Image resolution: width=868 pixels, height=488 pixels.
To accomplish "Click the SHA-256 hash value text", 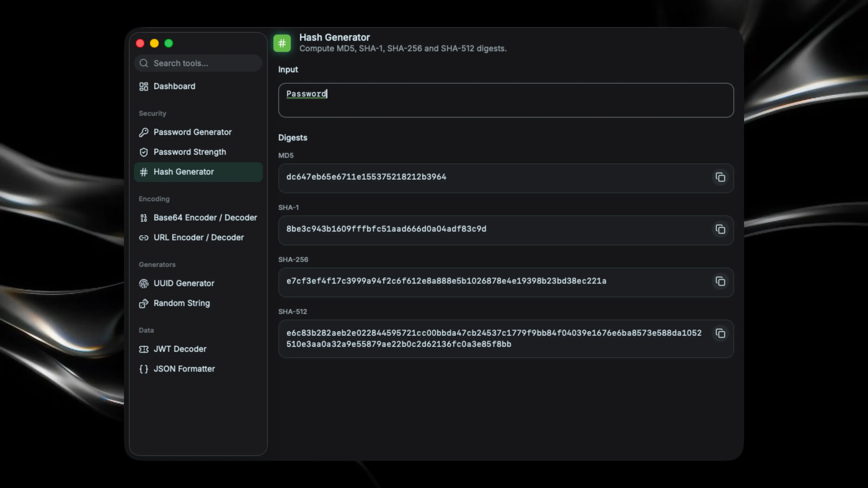I will point(446,281).
